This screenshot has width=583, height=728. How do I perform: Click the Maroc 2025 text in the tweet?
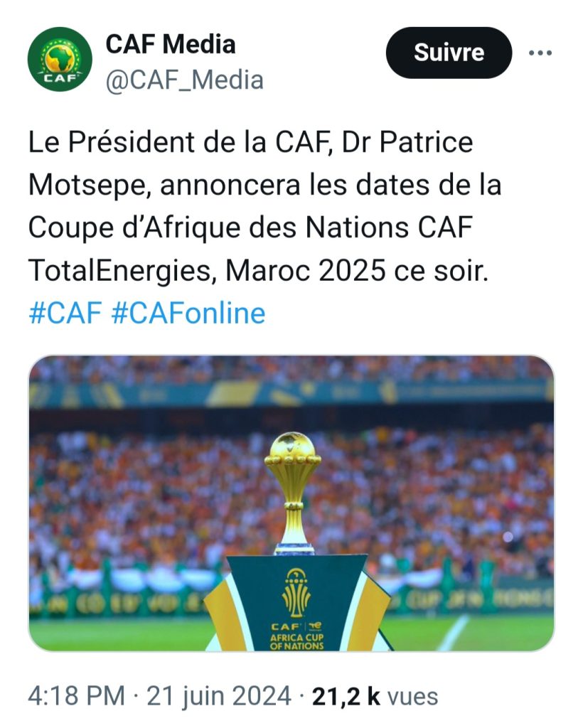coord(305,270)
